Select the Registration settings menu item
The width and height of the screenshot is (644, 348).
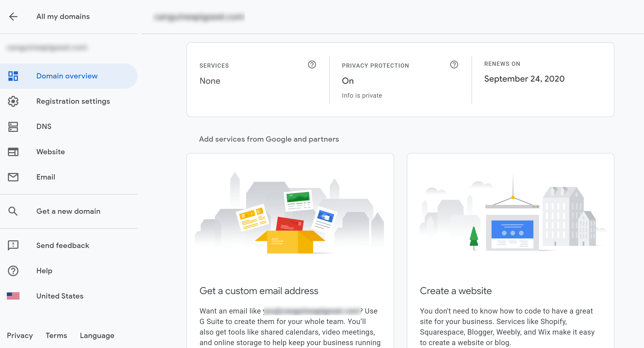[x=73, y=101]
